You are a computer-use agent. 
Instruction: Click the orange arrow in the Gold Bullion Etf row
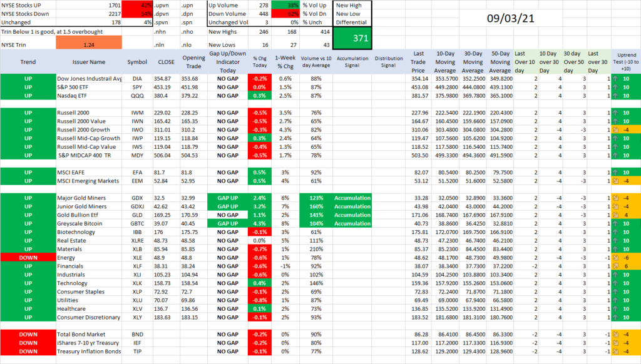(x=617, y=215)
